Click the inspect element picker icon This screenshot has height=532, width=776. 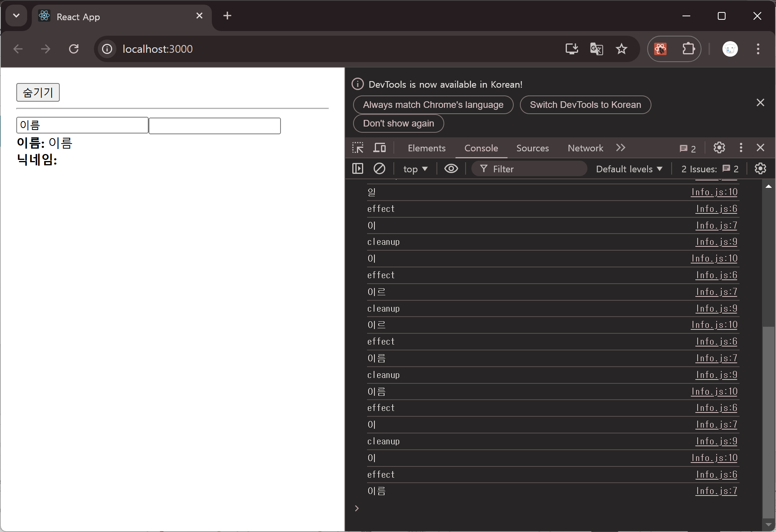tap(357, 148)
